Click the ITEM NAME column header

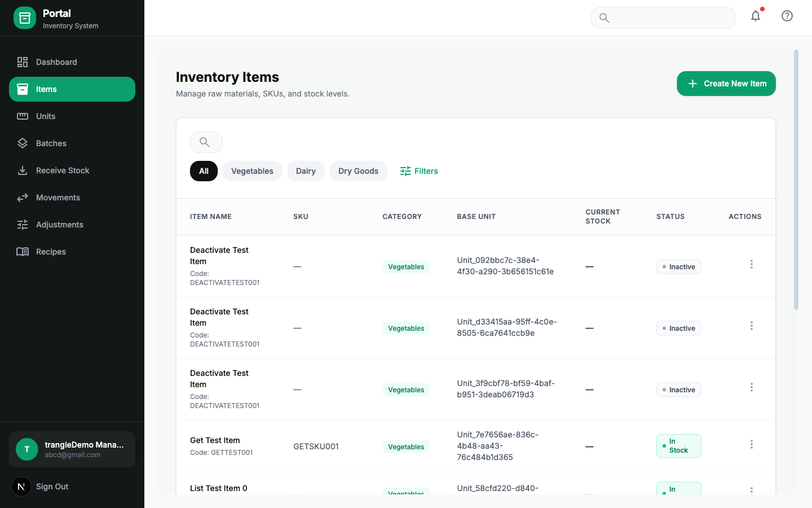pos(211,217)
